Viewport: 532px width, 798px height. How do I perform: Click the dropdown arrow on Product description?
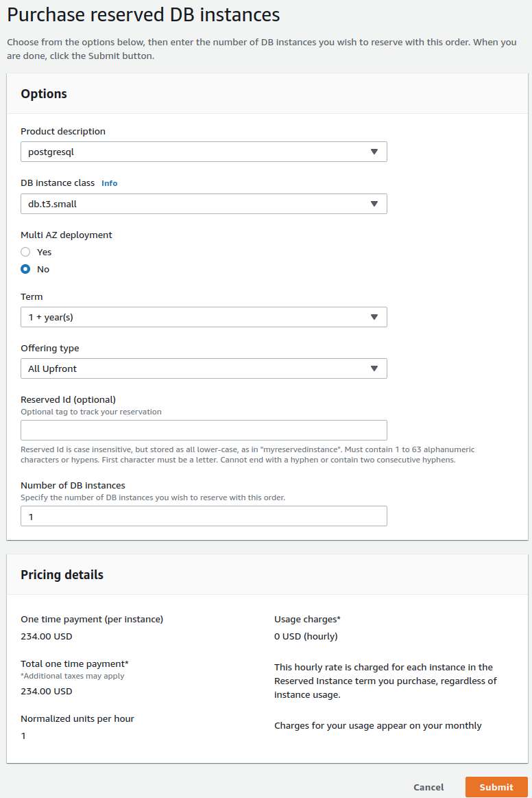point(375,151)
